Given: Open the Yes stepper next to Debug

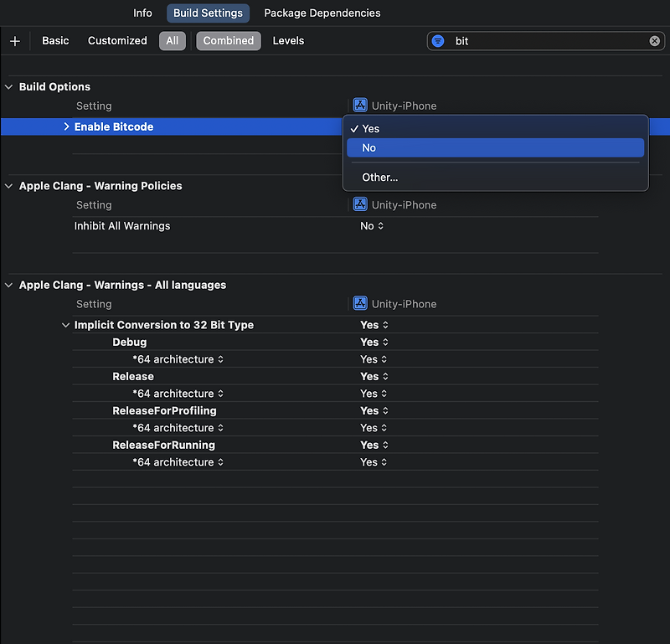Looking at the screenshot, I should 373,342.
